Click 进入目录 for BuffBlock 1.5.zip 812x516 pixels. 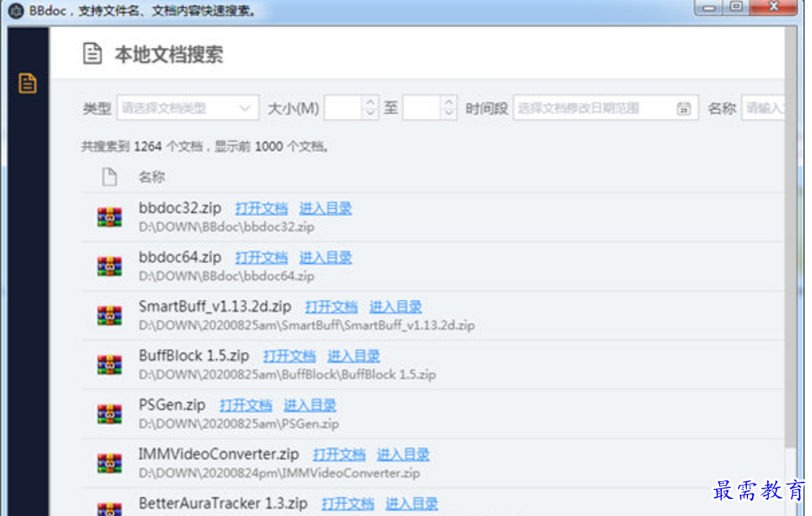(x=354, y=356)
